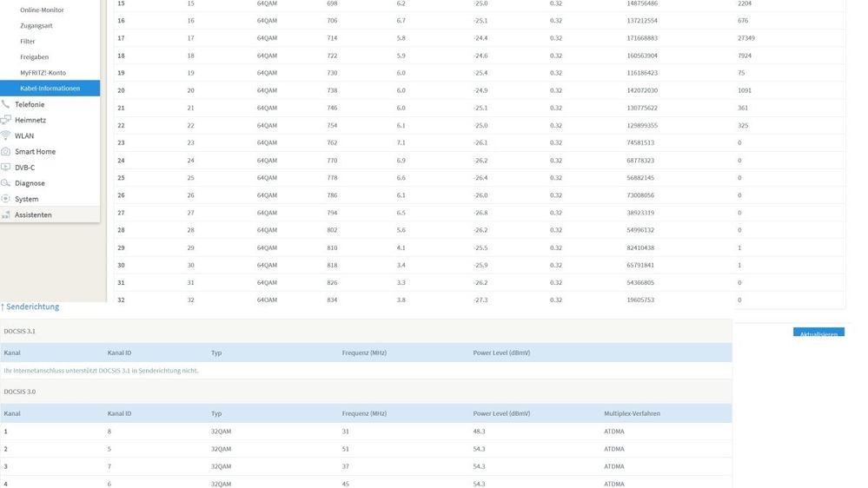Click frequency 818 in channel 30 row

point(332,265)
